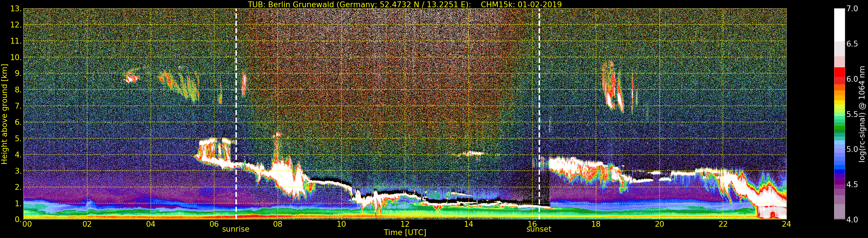Click height axis tick label '1.'

coord(19,203)
